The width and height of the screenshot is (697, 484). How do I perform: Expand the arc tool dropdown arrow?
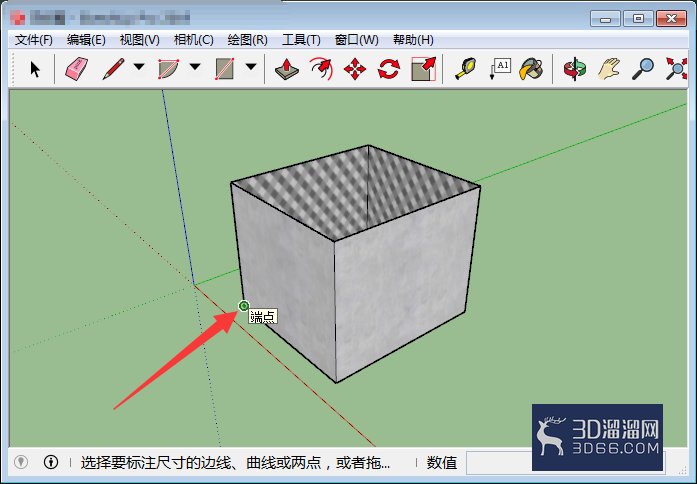195,67
